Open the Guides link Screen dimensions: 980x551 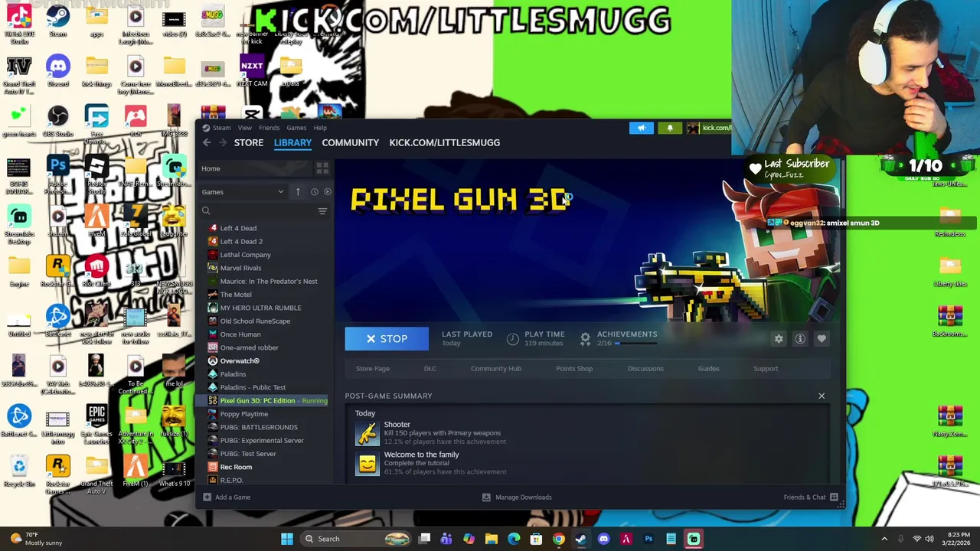(x=708, y=369)
